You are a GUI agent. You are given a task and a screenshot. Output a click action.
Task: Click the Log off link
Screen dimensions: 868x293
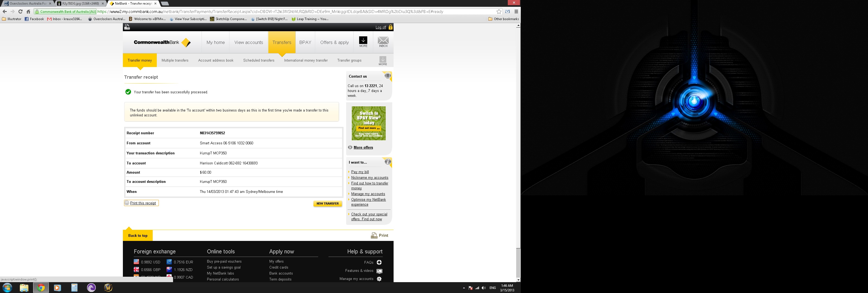click(x=381, y=27)
